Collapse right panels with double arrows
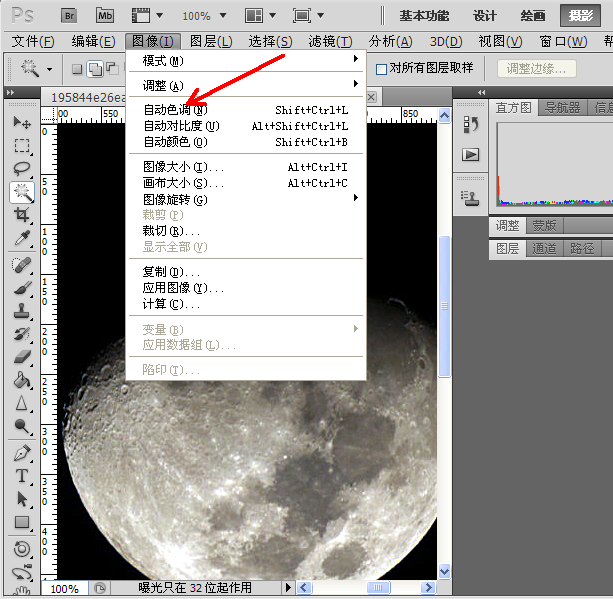 click(x=482, y=93)
